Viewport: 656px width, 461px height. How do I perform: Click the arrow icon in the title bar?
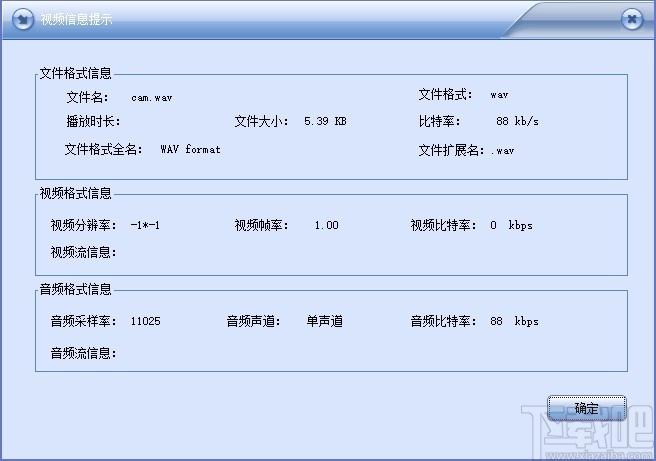pyautogui.click(x=23, y=19)
